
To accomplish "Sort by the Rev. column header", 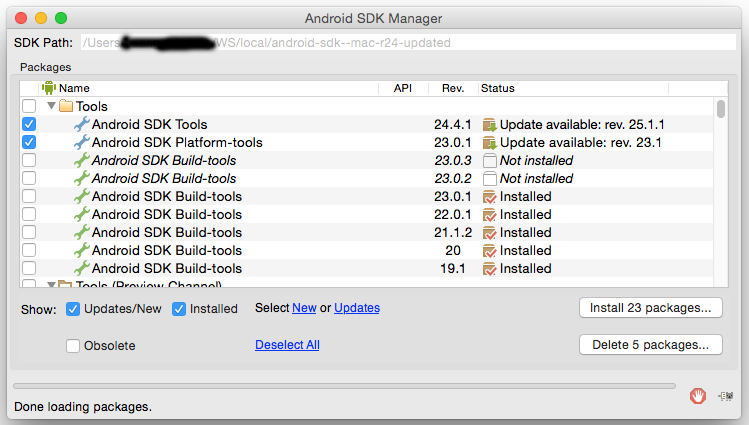I will click(453, 88).
